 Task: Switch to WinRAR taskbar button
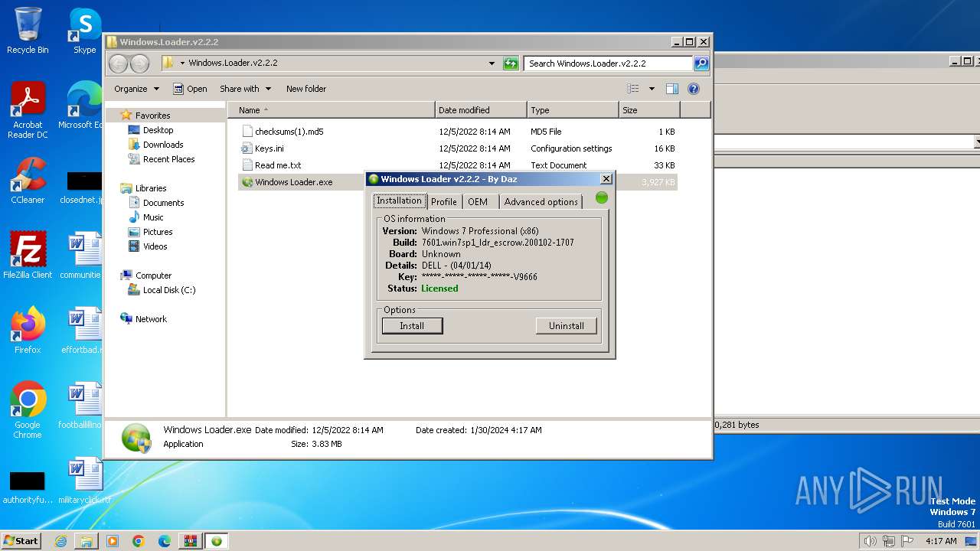[191, 541]
